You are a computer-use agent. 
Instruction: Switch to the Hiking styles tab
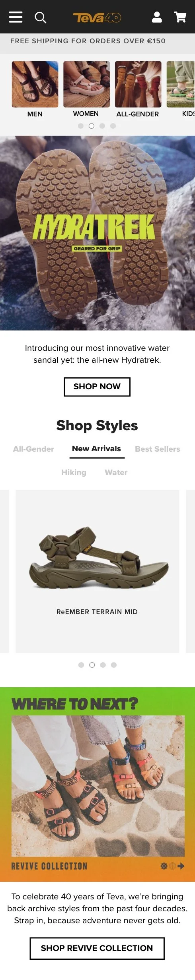tap(74, 472)
